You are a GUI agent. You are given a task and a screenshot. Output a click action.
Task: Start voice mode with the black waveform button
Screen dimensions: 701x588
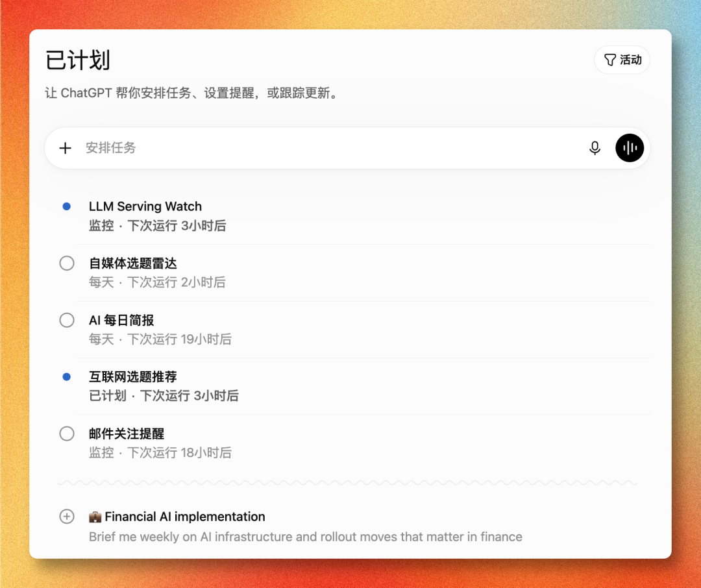coord(630,148)
